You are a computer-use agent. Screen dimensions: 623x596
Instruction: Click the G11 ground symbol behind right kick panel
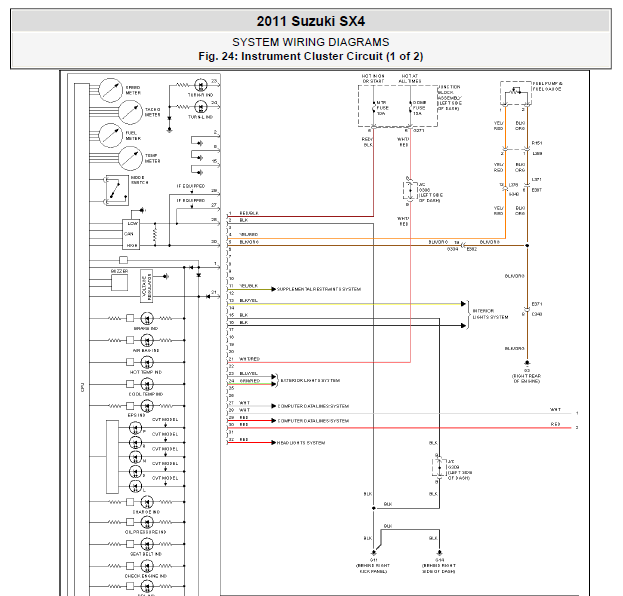tap(373, 553)
